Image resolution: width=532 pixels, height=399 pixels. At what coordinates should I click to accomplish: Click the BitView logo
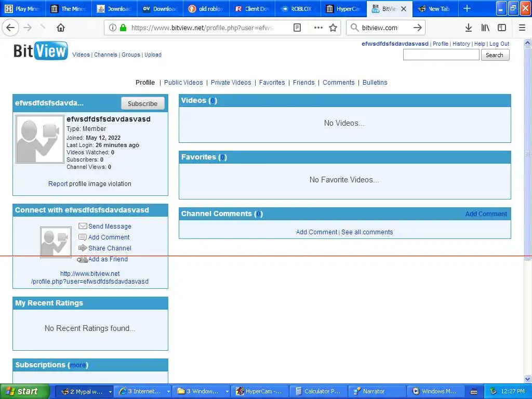(x=41, y=50)
